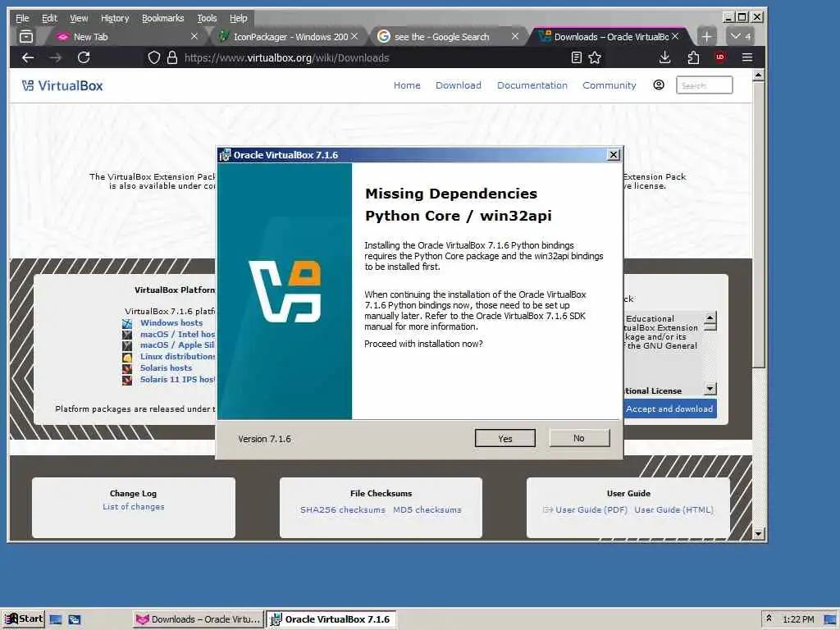Viewport: 840px width, 630px height.
Task: Close the Oracle VirtualBox 7.1.6 dialog
Action: pos(614,155)
